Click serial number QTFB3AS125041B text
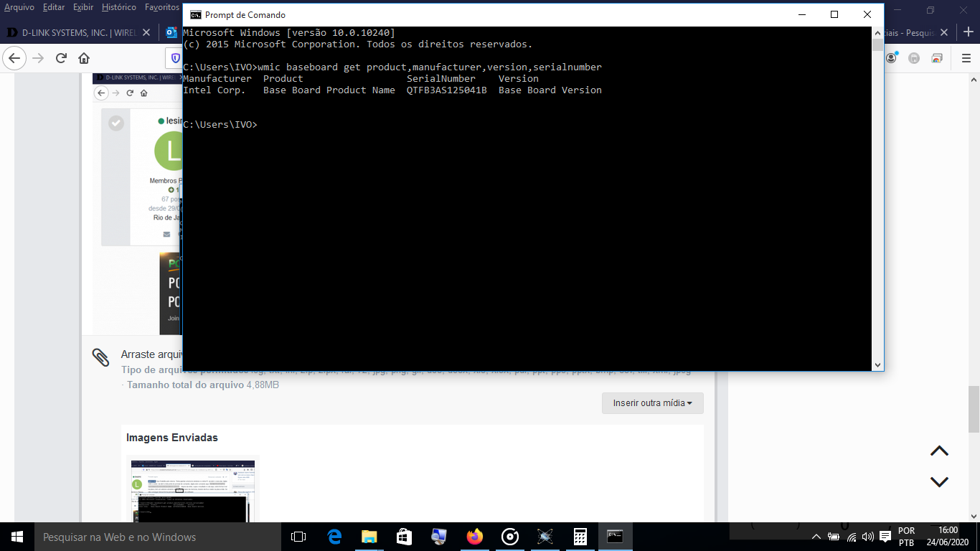This screenshot has height=551, width=980. coord(447,90)
